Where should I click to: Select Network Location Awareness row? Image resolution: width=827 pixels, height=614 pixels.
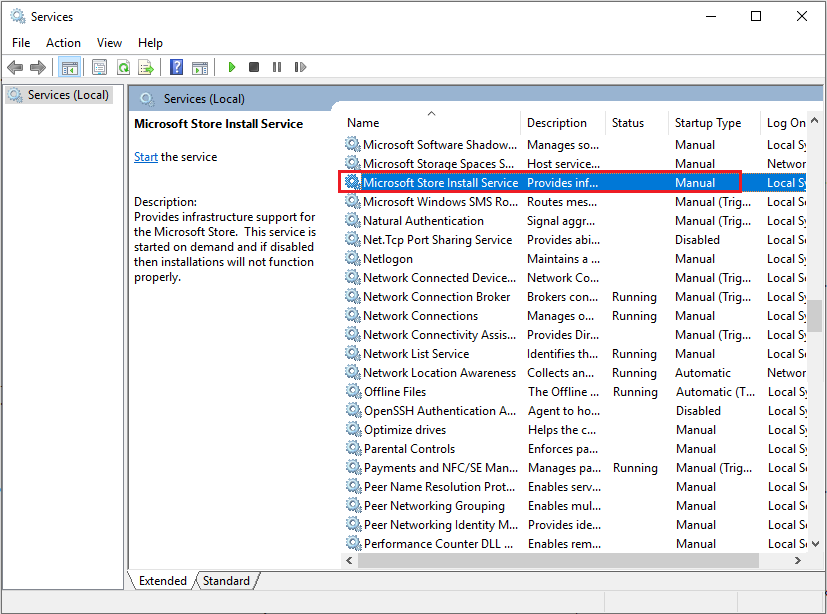point(574,372)
